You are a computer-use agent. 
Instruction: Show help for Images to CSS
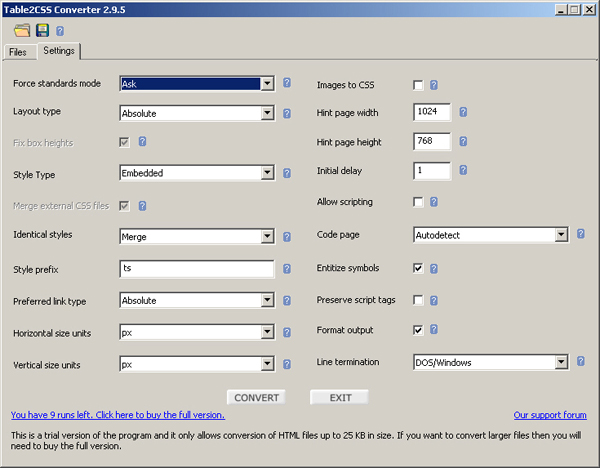click(x=434, y=85)
